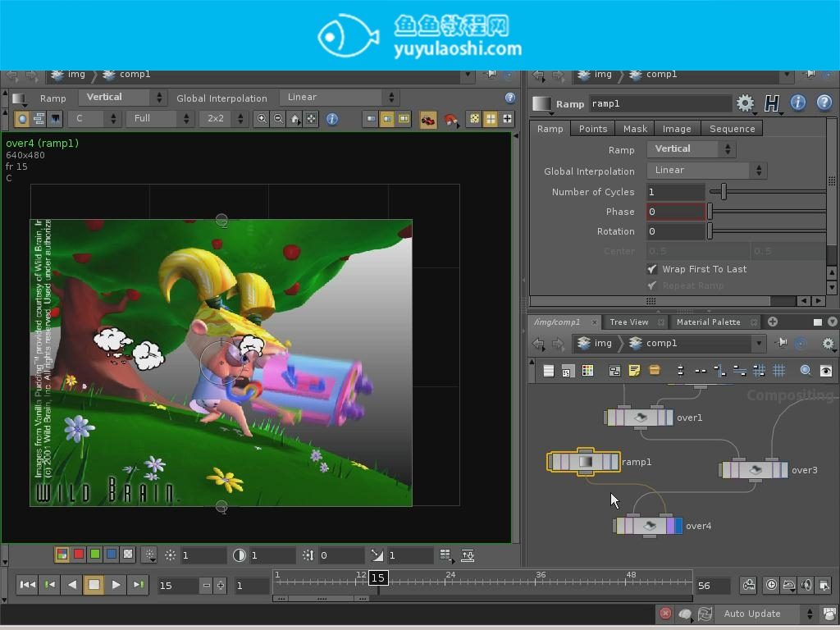The width and height of the screenshot is (840, 630).
Task: Switch to the Sequence tab
Action: 732,129
